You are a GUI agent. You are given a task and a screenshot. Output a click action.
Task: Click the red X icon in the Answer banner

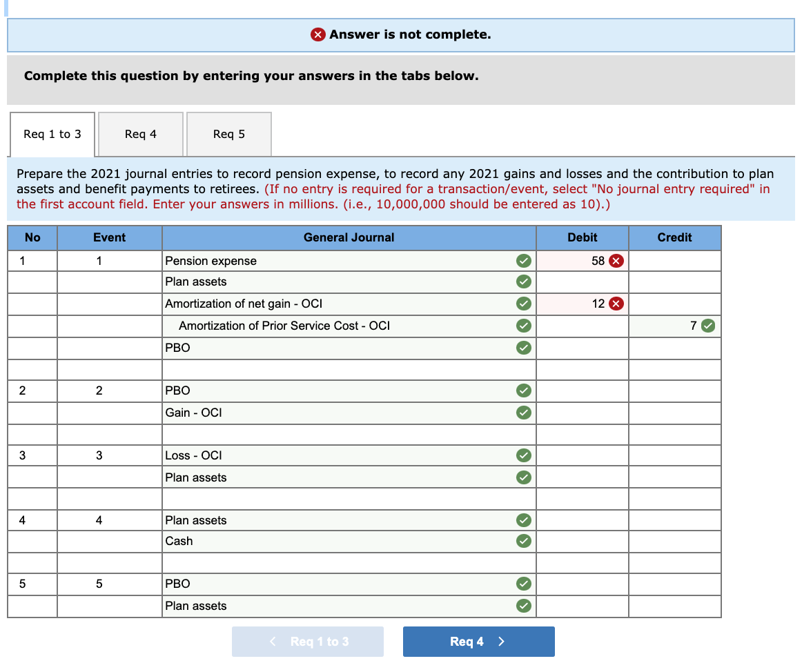317,34
